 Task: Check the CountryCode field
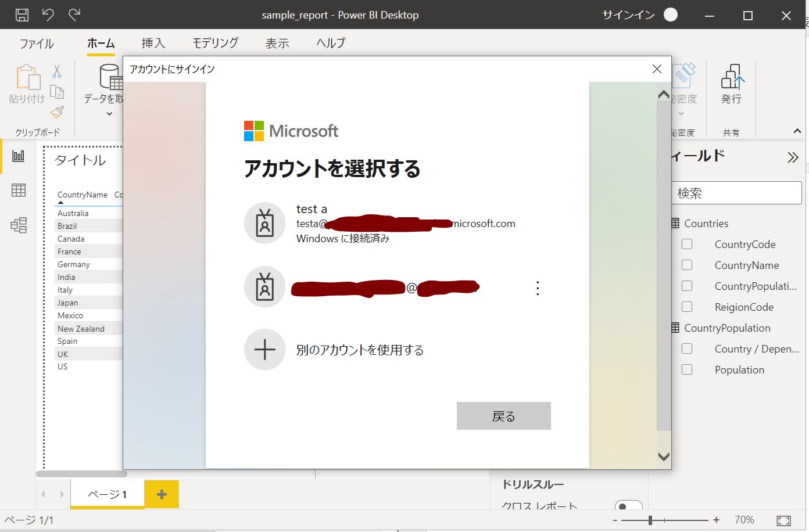coord(687,244)
